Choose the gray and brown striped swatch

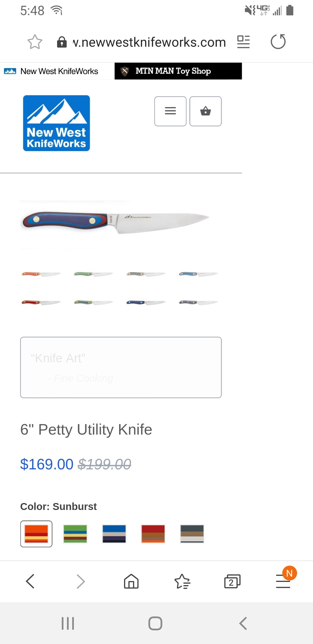point(192,534)
